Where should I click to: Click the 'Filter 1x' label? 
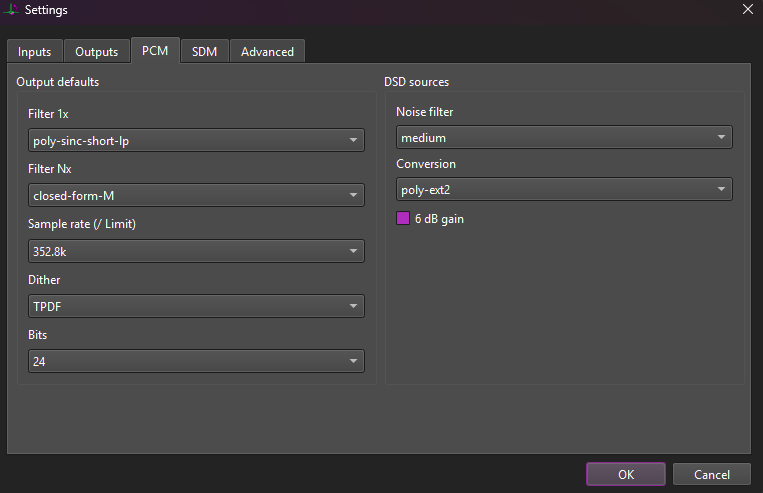tap(48, 114)
